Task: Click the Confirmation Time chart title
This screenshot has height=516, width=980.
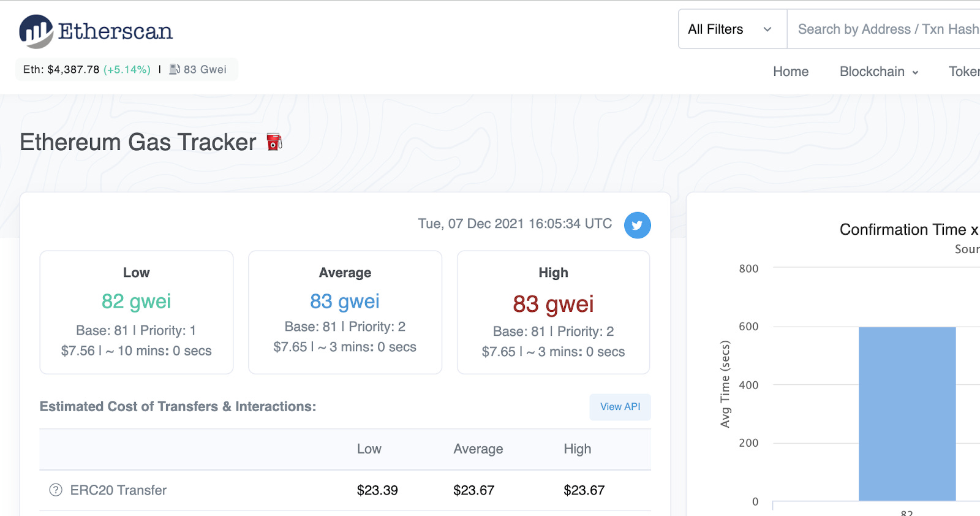Action: (x=909, y=229)
